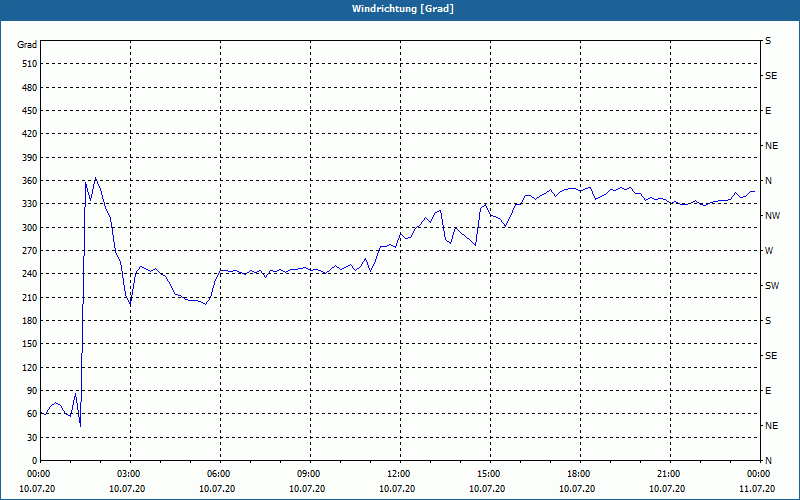This screenshot has height=500, width=800.
Task: Click the N compass label beside 360 gridline
Action: [768, 181]
